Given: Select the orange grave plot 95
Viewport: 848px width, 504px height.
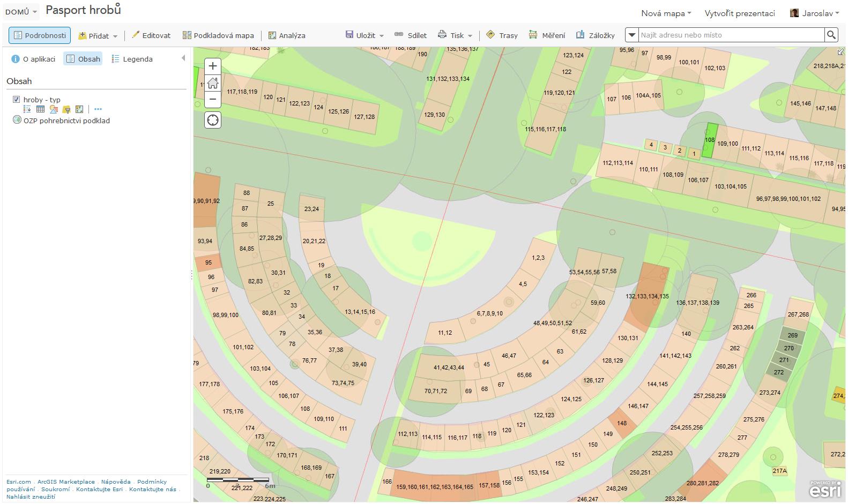Looking at the screenshot, I should pyautogui.click(x=209, y=263).
